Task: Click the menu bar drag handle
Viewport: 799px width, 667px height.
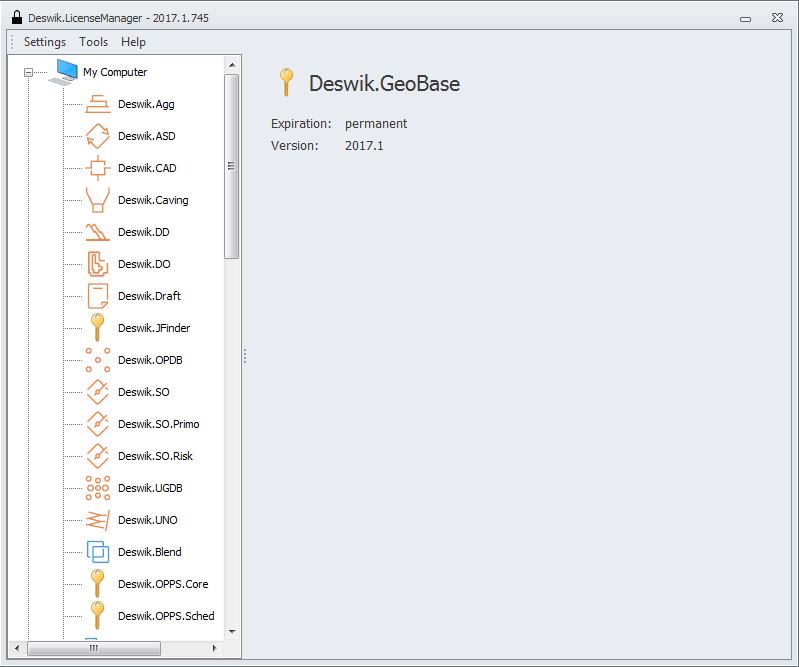Action: 12,42
